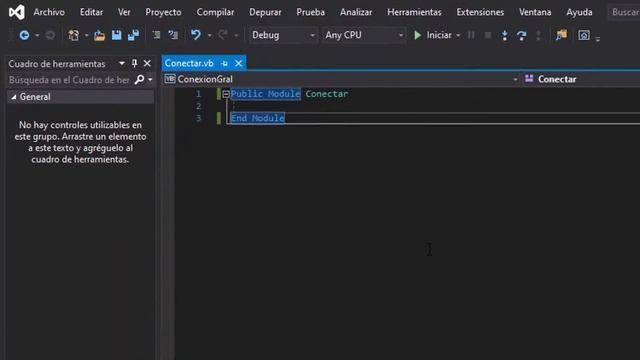
Task: Open file with the folder icon
Action: [99, 36]
